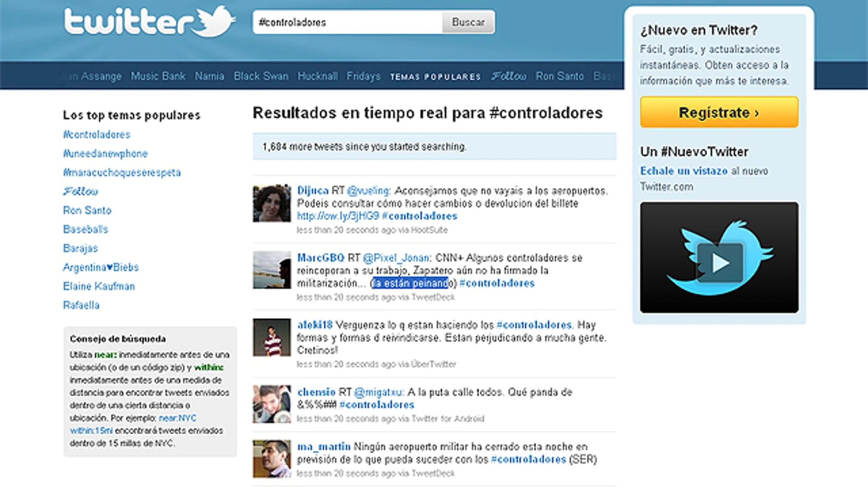Select #controladores in sidebar topics list
Screen dimensions: 868x488
click(x=96, y=135)
